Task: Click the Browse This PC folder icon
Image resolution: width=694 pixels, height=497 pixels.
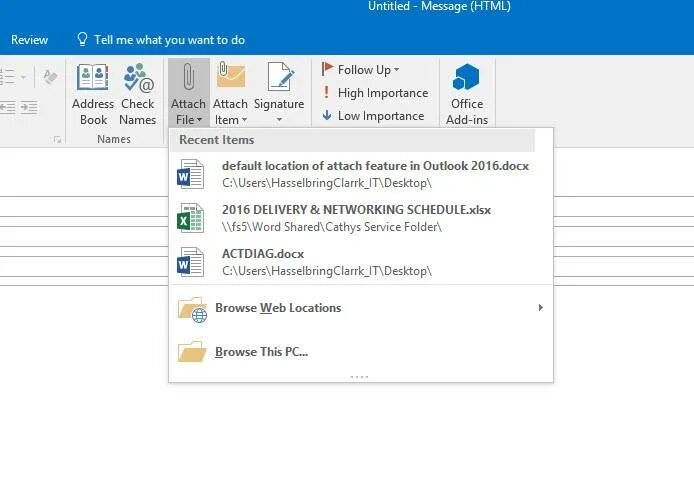Action: click(192, 351)
